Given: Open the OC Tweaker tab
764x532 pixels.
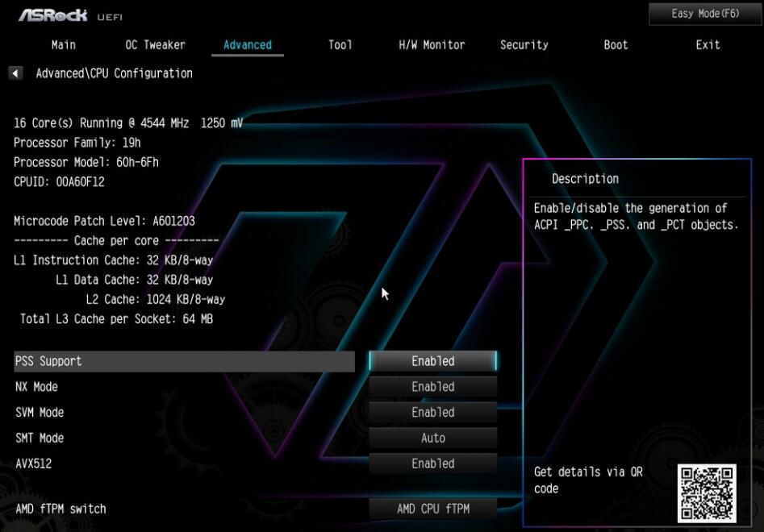Looking at the screenshot, I should [x=156, y=45].
